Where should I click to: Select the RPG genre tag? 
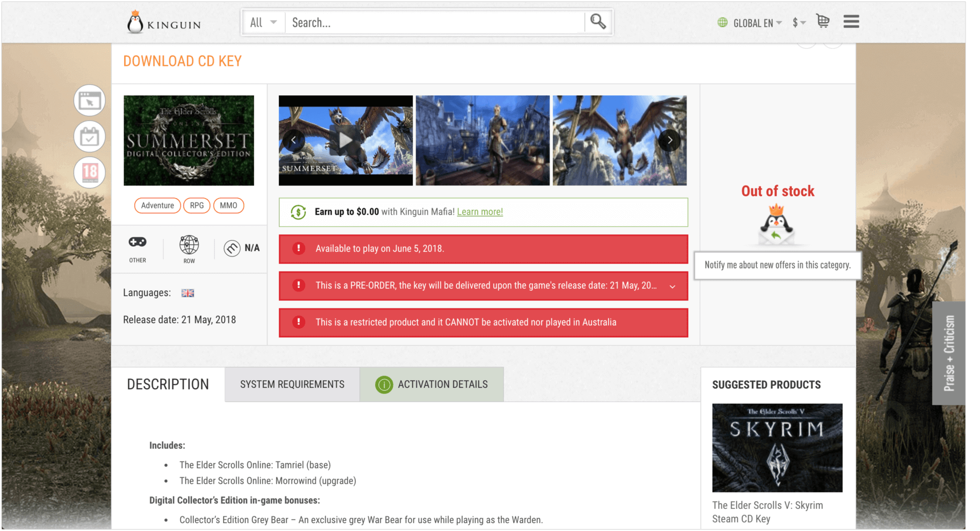pyautogui.click(x=197, y=205)
